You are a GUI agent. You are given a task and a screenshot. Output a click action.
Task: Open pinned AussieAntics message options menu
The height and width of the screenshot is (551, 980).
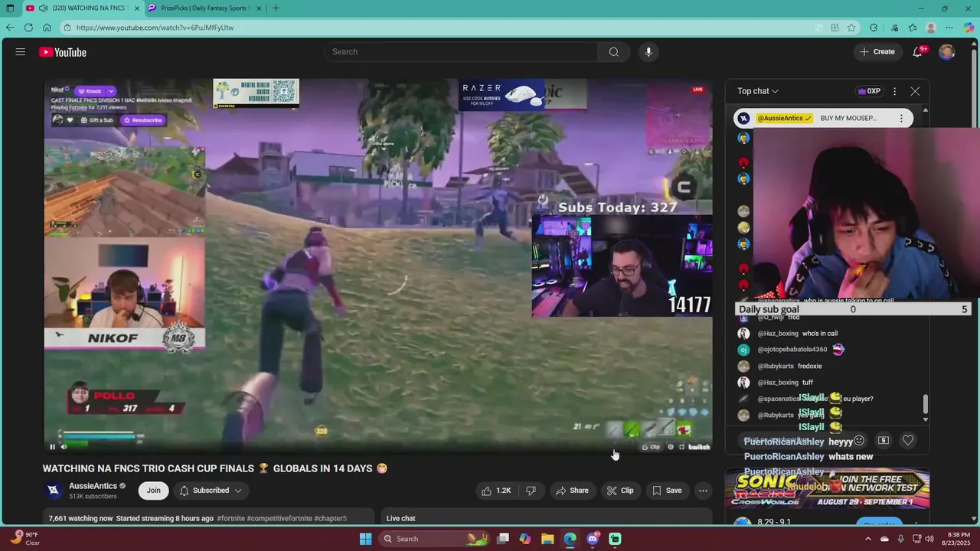pos(901,118)
